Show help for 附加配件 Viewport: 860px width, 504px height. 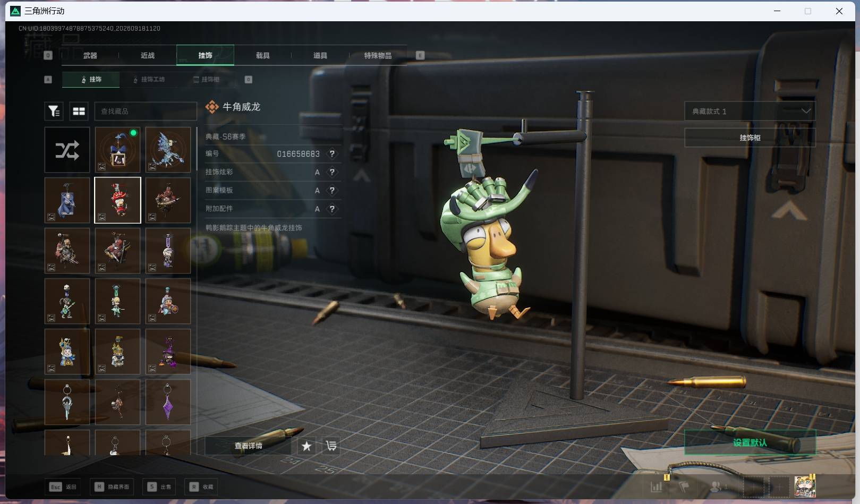pos(332,209)
